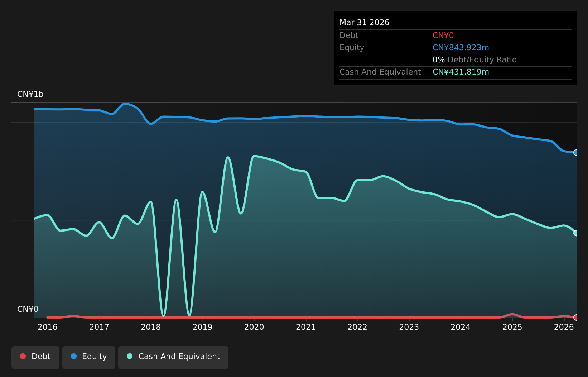
Task: Click the CN¥431.819m cash value in tooltip
Action: (x=461, y=72)
